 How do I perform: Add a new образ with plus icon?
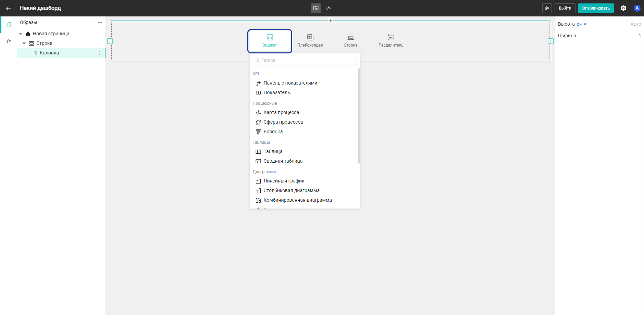pos(100,23)
